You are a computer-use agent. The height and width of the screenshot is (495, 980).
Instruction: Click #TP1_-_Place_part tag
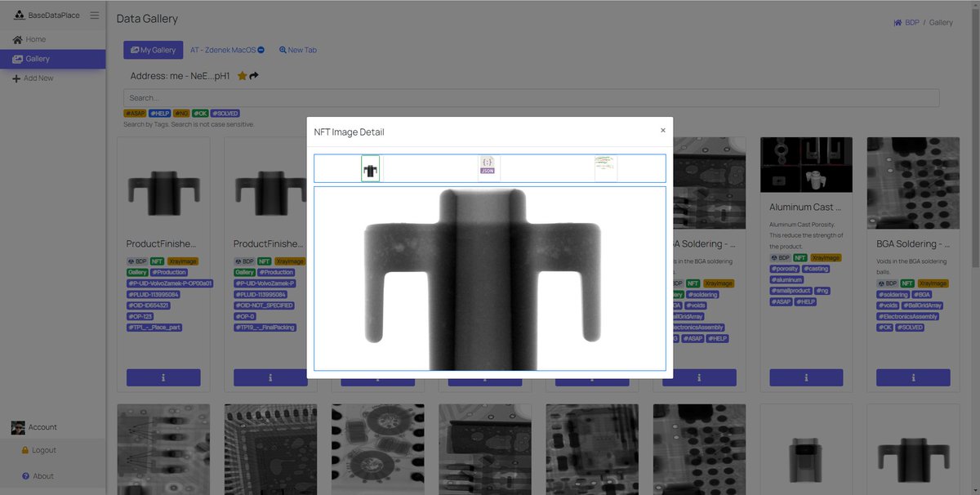pos(154,328)
